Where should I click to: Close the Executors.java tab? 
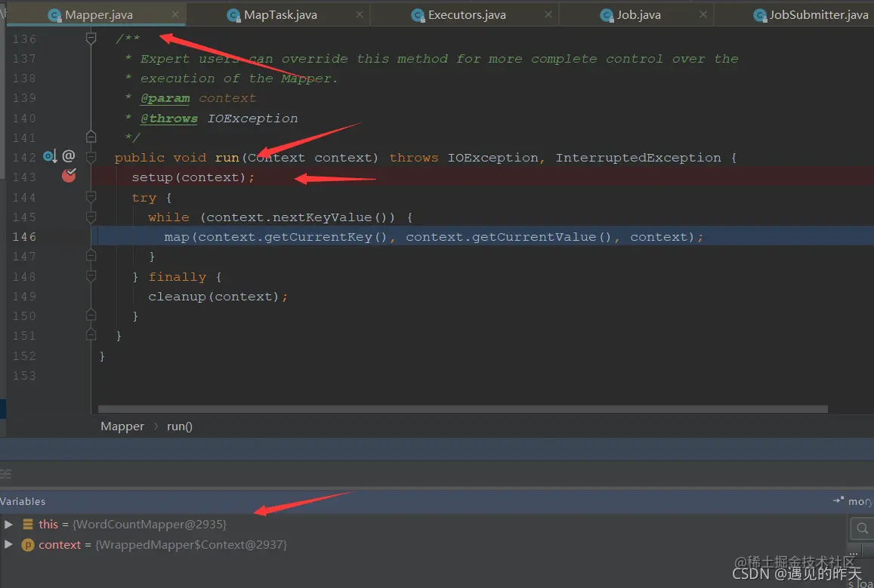pyautogui.click(x=548, y=14)
